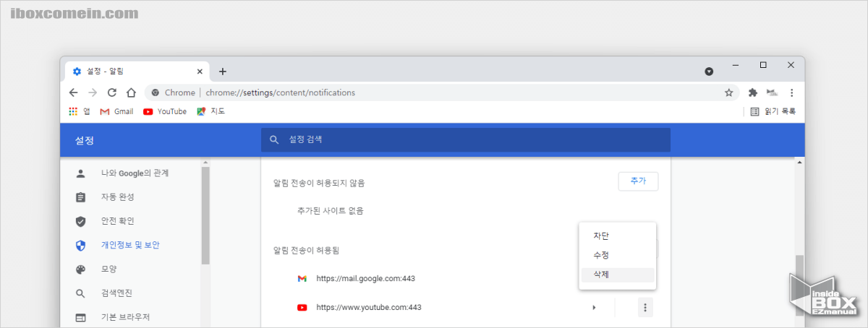The image size is (868, 328).
Task: Click the forward navigation arrow
Action: [93, 92]
